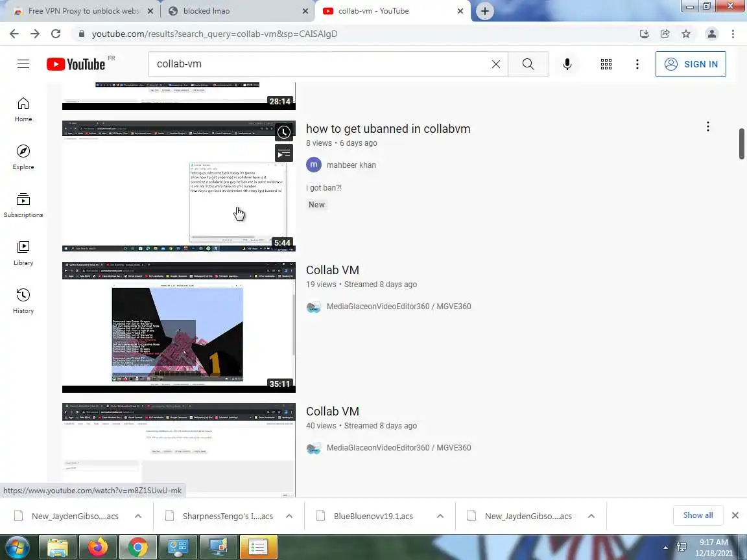Click the SIGN IN button
747x560 pixels.
[x=691, y=64]
